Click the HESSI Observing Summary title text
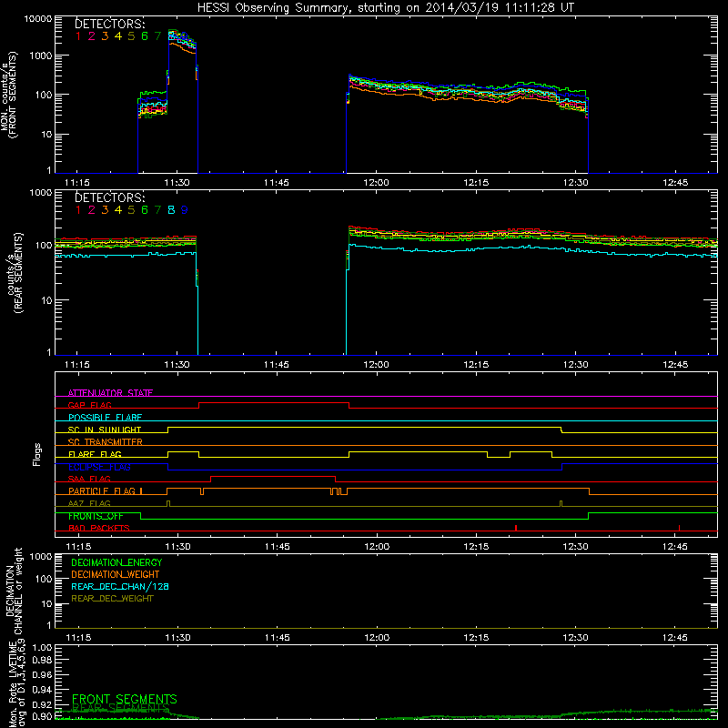The image size is (728, 728). pos(386,8)
